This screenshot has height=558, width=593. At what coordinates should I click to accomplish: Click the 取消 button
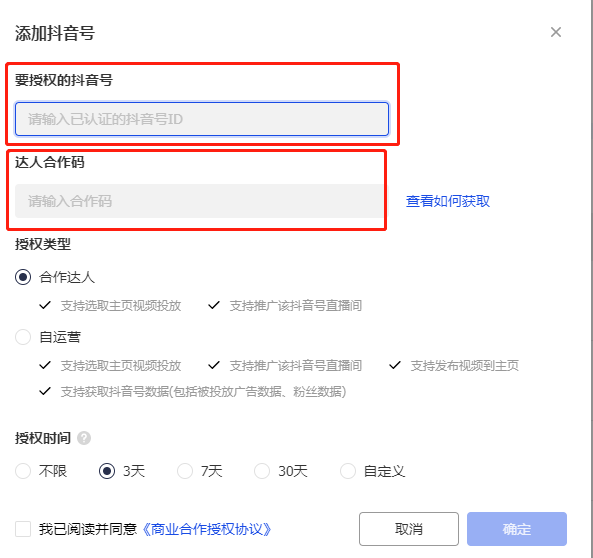409,529
